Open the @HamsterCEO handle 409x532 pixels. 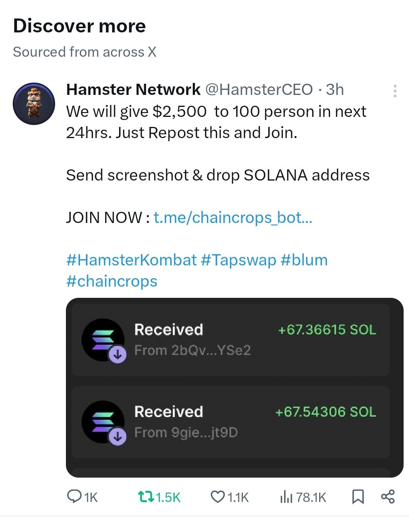coord(259,90)
